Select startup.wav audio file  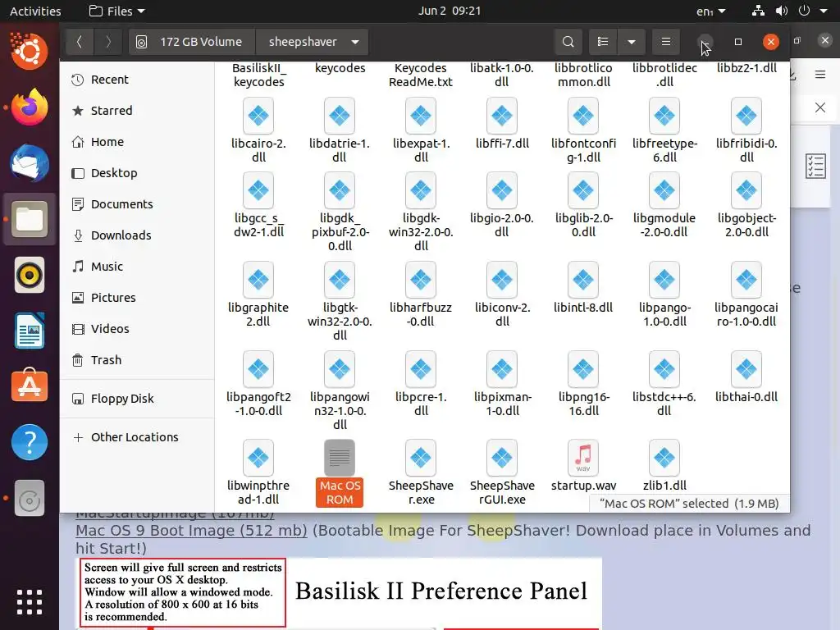click(x=583, y=459)
